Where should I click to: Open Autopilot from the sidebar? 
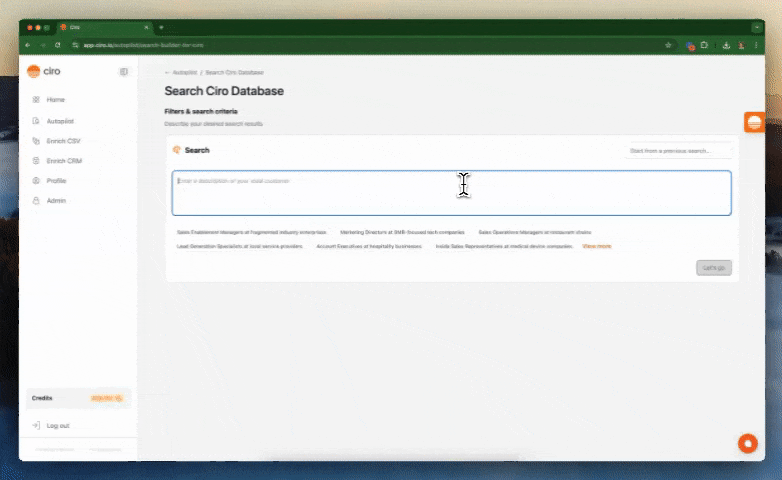point(60,121)
